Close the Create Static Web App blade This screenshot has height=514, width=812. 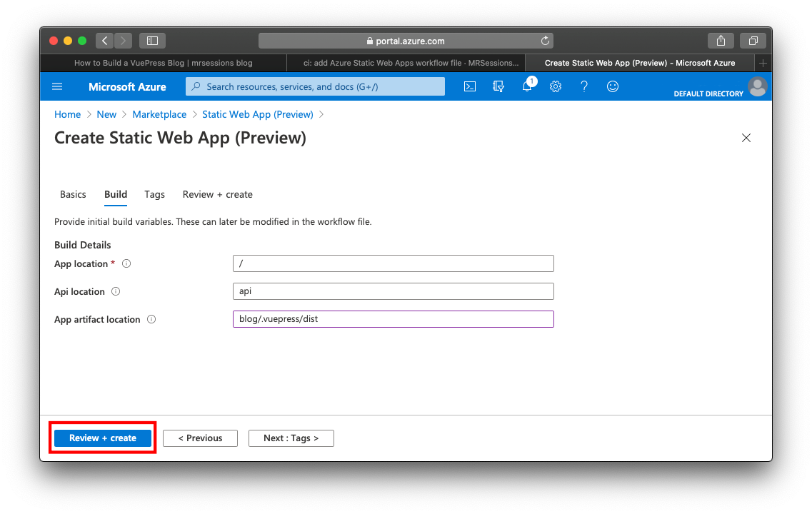tap(746, 138)
